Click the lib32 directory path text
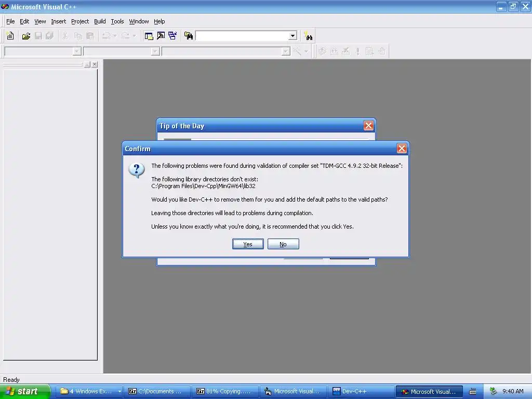The image size is (532, 399). pyautogui.click(x=203, y=186)
